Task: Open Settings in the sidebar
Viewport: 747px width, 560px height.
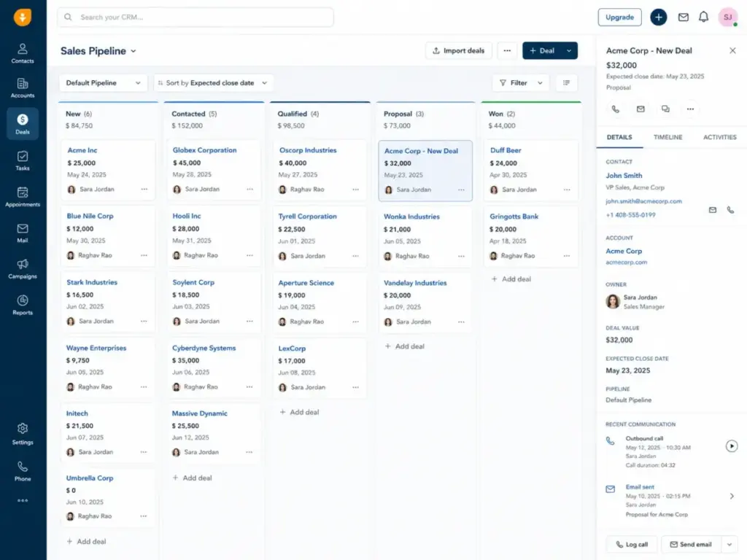Action: point(23,435)
